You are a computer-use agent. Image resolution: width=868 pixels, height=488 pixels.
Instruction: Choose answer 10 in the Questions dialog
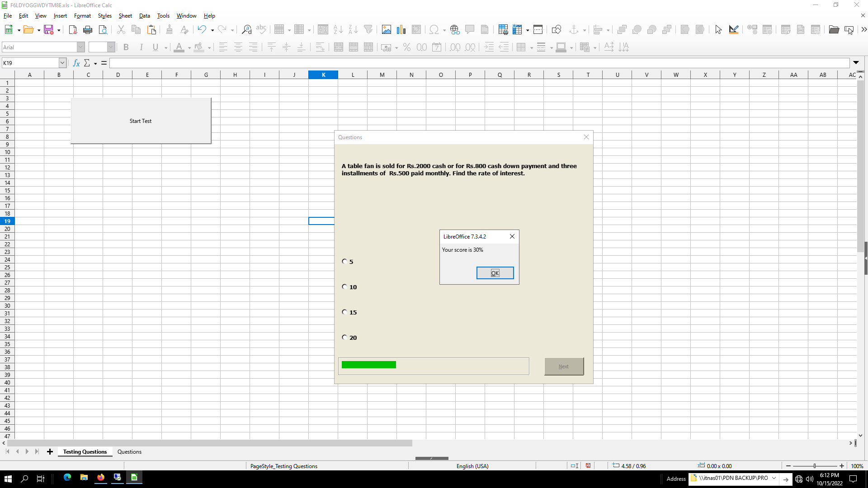click(344, 286)
